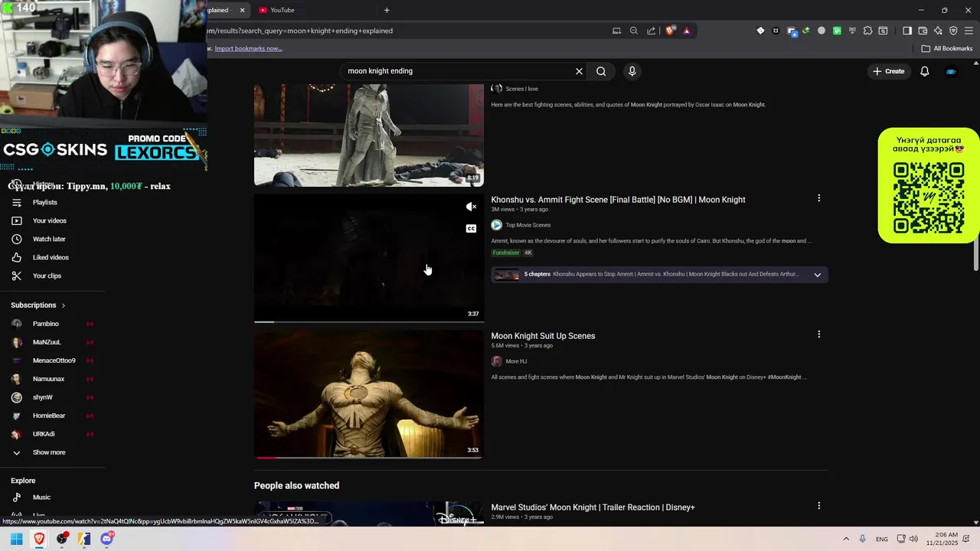Close the first browser tab
The image size is (980, 551).
click(x=242, y=10)
